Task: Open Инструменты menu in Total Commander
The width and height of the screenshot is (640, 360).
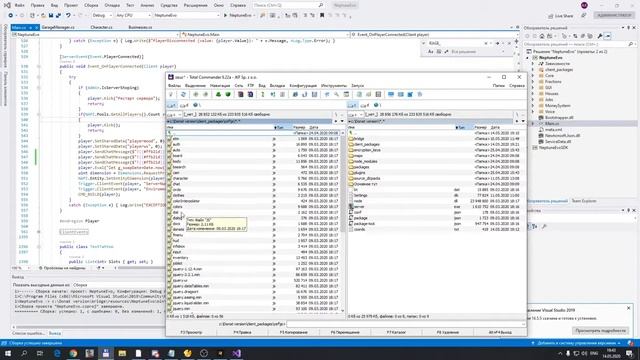Action: point(334,86)
